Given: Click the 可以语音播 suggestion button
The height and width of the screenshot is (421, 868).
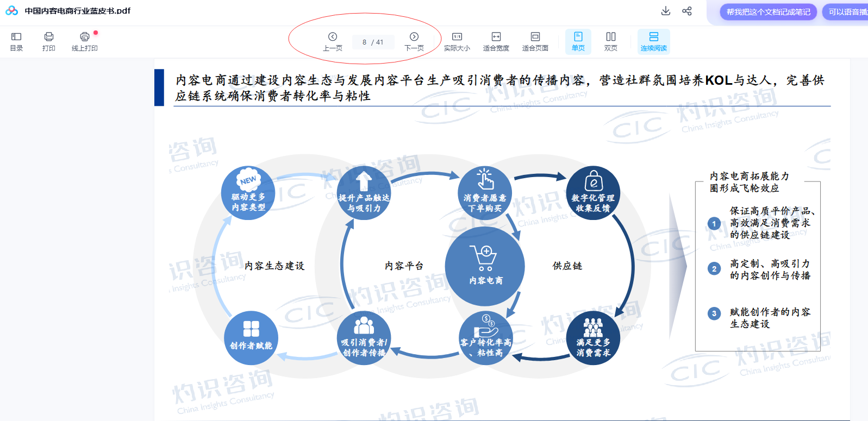Looking at the screenshot, I should click(846, 12).
